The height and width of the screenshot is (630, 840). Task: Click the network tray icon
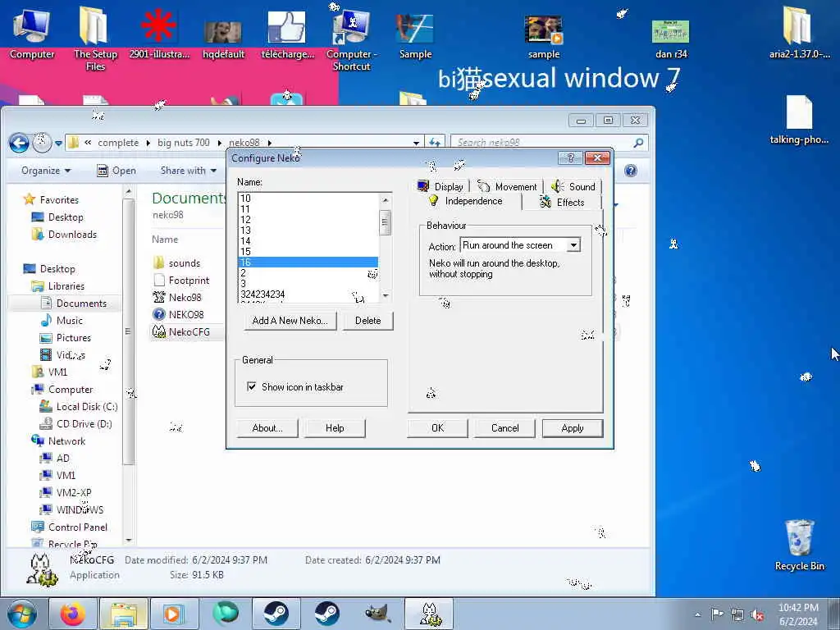click(x=737, y=615)
